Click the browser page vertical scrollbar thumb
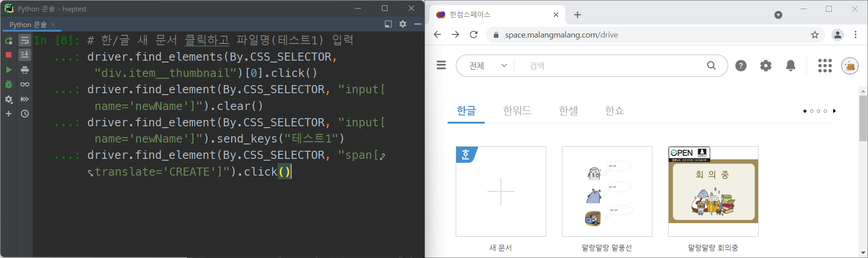Viewport: 868px width, 258px height. [x=863, y=119]
